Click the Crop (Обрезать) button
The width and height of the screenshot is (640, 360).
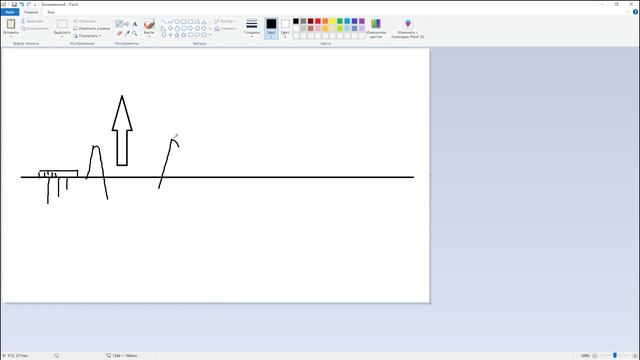84,21
